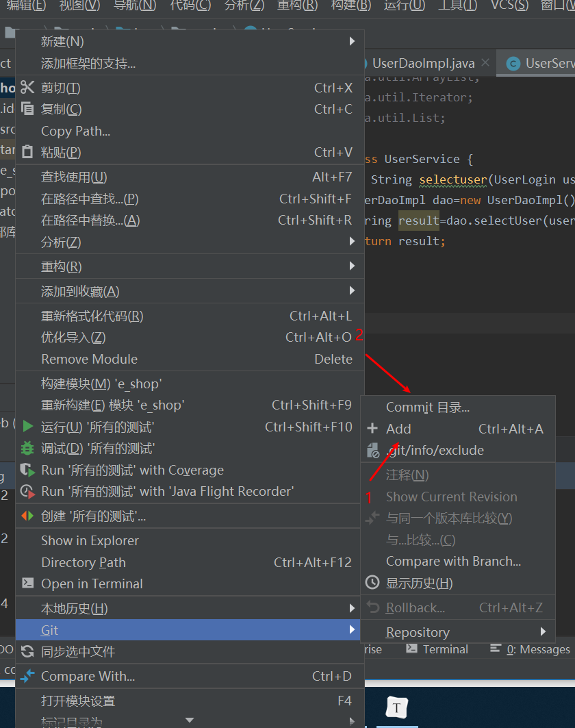Click the Java Flight Recorder run icon
Image resolution: width=575 pixels, height=728 pixels.
tap(27, 491)
